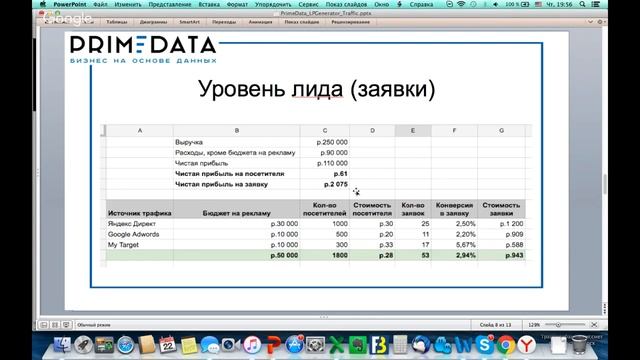The height and width of the screenshot is (360, 640).
Task: Click the Выручка value р.250 000
Action: pyautogui.click(x=332, y=142)
